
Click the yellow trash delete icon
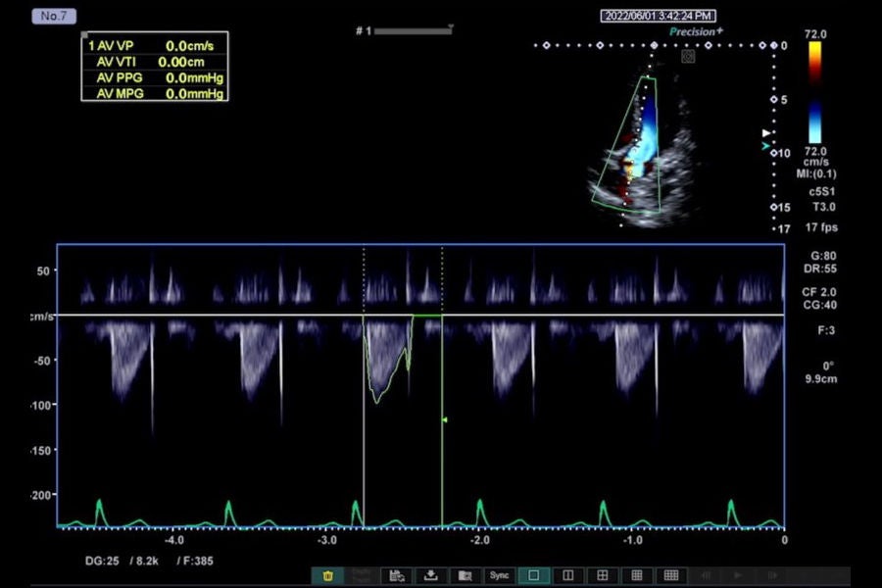(x=327, y=575)
